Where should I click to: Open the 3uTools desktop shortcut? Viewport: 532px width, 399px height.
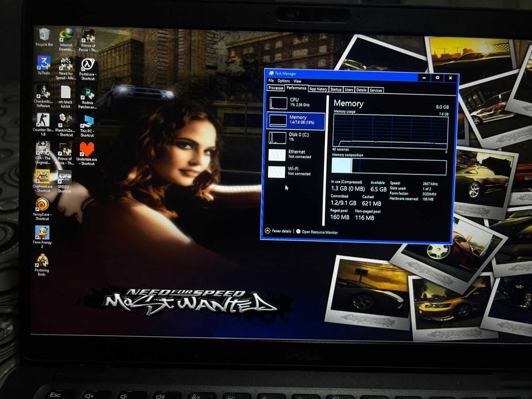[x=43, y=65]
